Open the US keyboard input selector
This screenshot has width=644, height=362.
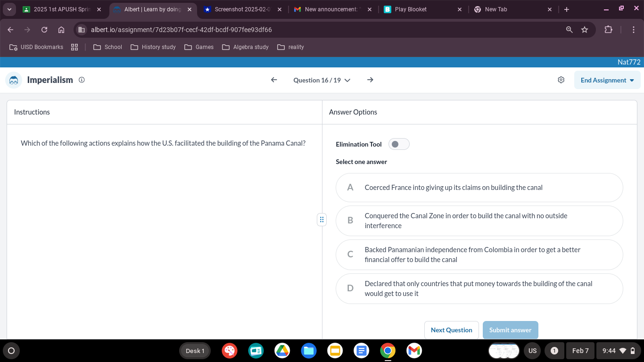point(532,351)
